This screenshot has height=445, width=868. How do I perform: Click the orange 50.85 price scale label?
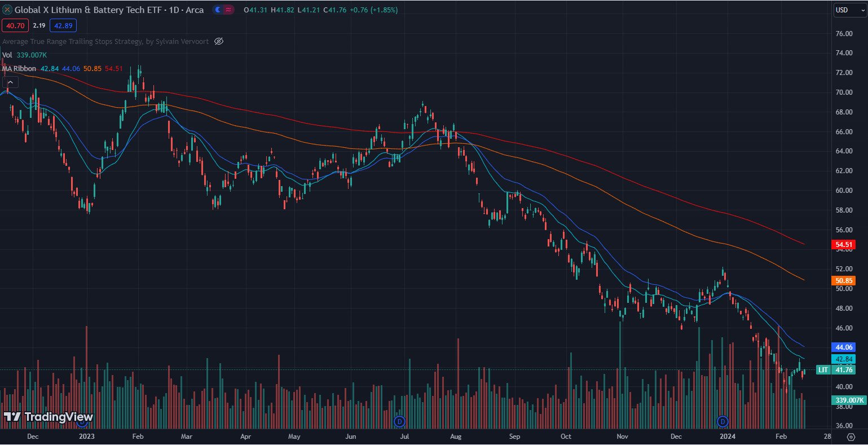844,280
